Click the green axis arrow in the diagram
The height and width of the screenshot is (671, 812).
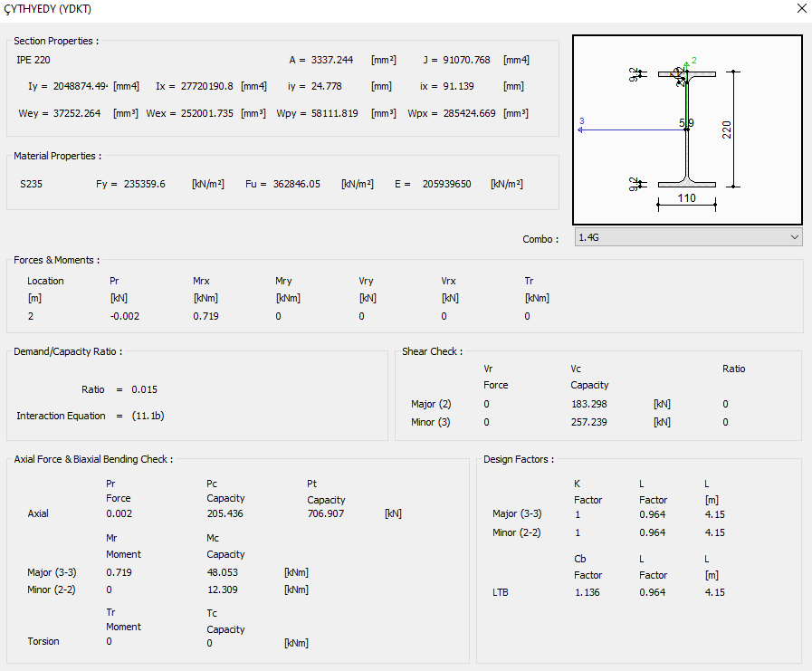pos(686,65)
